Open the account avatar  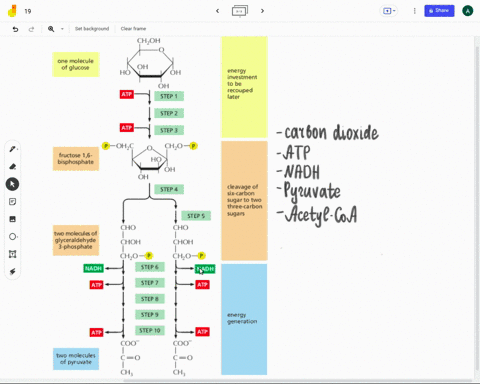click(x=468, y=11)
